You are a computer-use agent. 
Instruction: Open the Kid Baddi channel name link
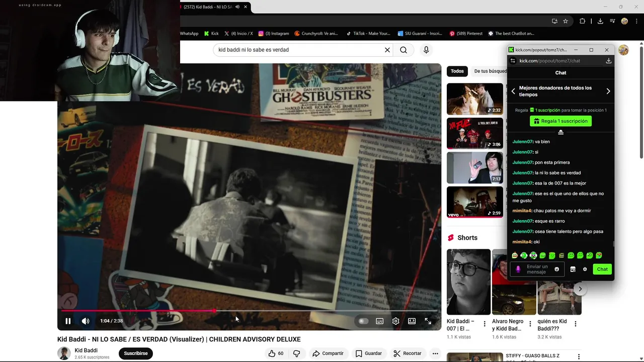point(86,350)
